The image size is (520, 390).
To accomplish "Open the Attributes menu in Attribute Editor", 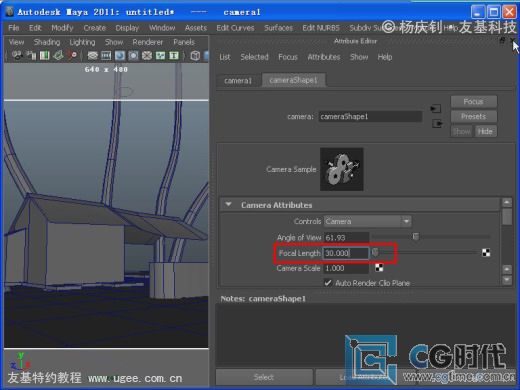I will click(x=324, y=57).
